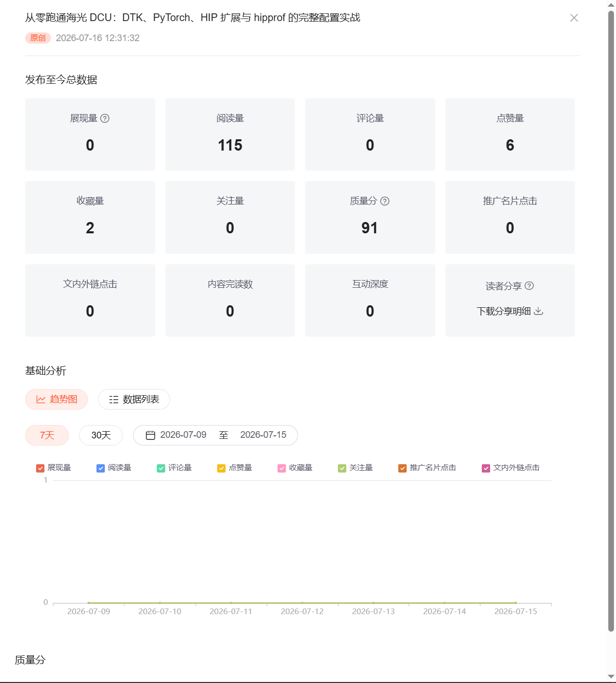This screenshot has width=616, height=683.
Task: Uncheck the 推广名片点击 series checkbox
Action: click(402, 468)
